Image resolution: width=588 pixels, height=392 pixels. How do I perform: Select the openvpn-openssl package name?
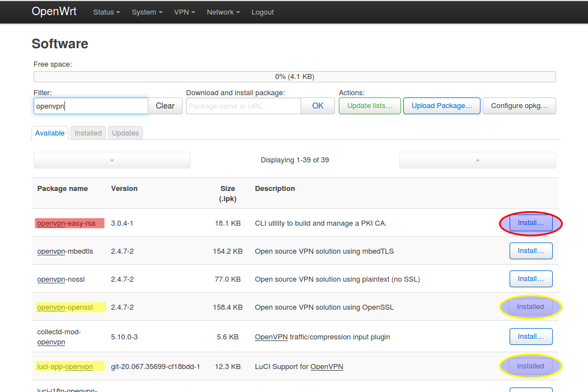(65, 307)
